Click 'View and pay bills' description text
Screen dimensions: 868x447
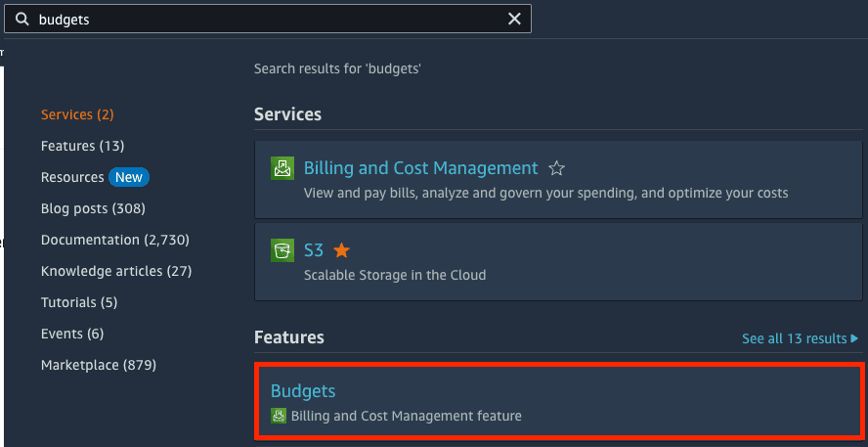tap(545, 194)
